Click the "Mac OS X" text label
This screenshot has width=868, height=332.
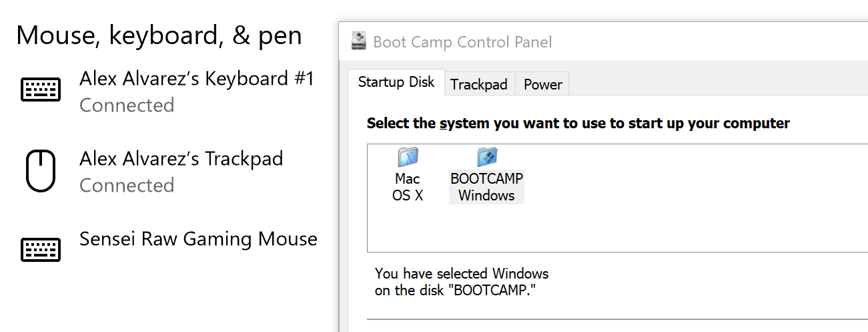pos(408,187)
